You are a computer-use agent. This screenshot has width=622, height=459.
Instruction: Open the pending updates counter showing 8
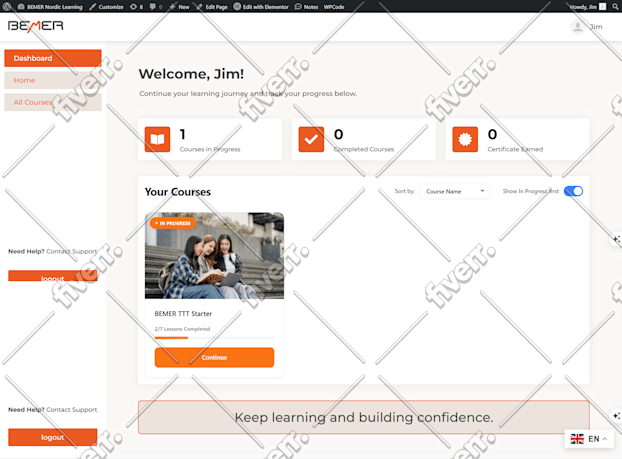pos(136,7)
